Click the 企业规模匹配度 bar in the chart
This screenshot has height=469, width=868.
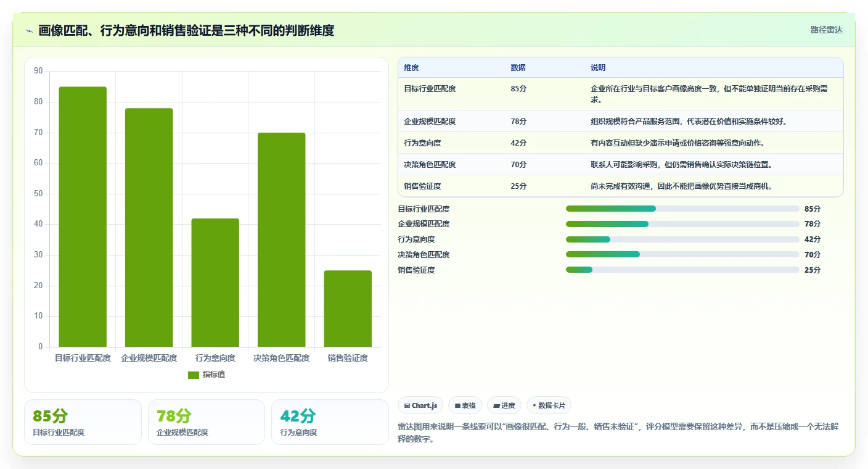point(149,228)
